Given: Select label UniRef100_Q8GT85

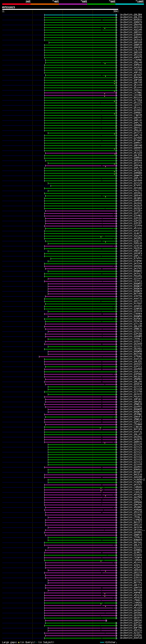Looking at the screenshot, I should [x=131, y=82].
